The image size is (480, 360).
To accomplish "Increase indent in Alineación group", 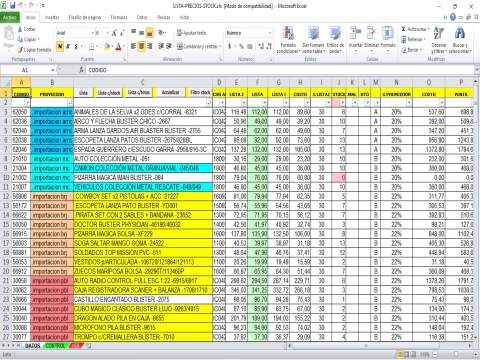I will (169, 46).
